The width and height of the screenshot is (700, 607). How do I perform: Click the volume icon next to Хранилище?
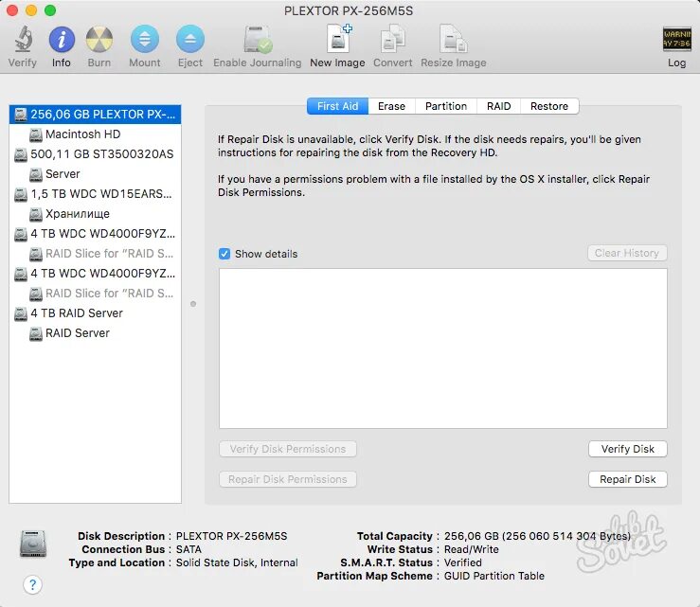click(36, 214)
